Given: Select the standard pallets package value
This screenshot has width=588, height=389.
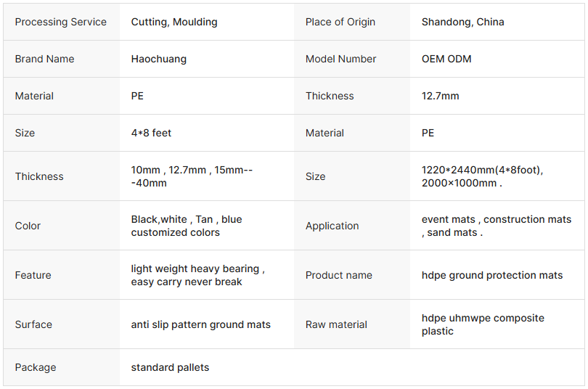Looking at the screenshot, I should click(170, 367).
